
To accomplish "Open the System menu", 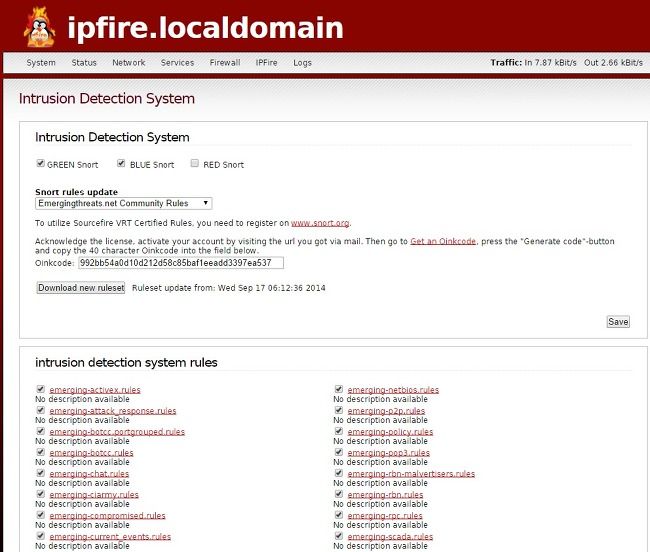I will 41,63.
